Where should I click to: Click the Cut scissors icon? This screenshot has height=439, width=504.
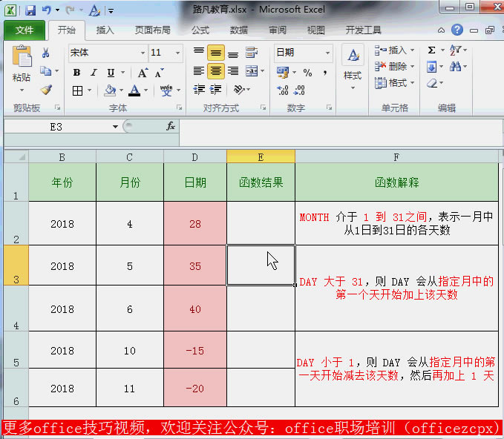[45, 53]
